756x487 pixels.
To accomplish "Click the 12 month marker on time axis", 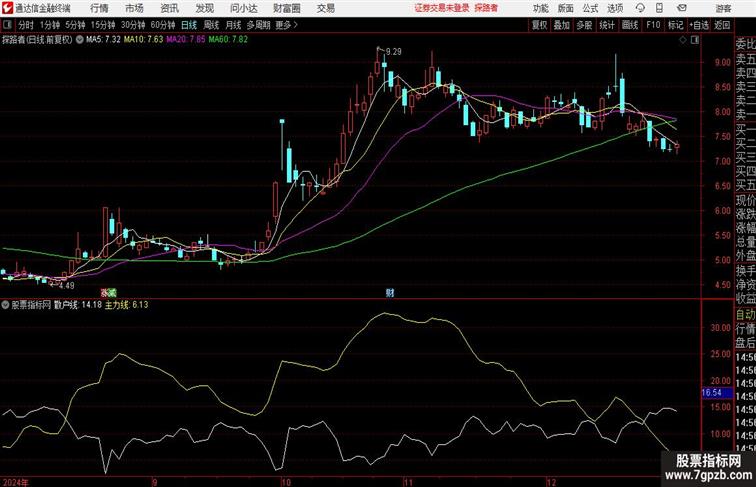I will coord(551,482).
